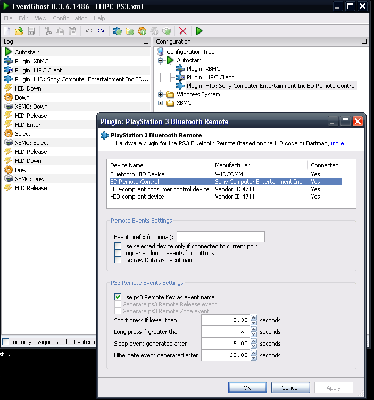Click the hide button on the Log panel header

click(x=146, y=42)
